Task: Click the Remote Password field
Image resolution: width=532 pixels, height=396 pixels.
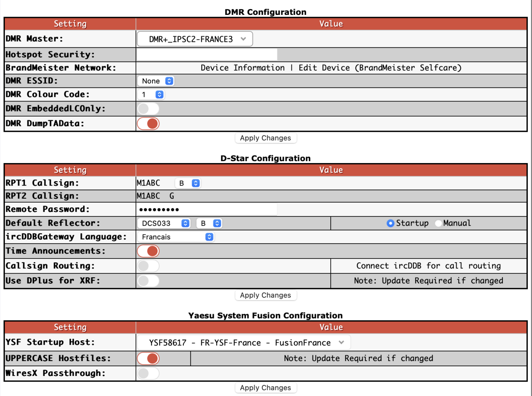Action: (207, 209)
